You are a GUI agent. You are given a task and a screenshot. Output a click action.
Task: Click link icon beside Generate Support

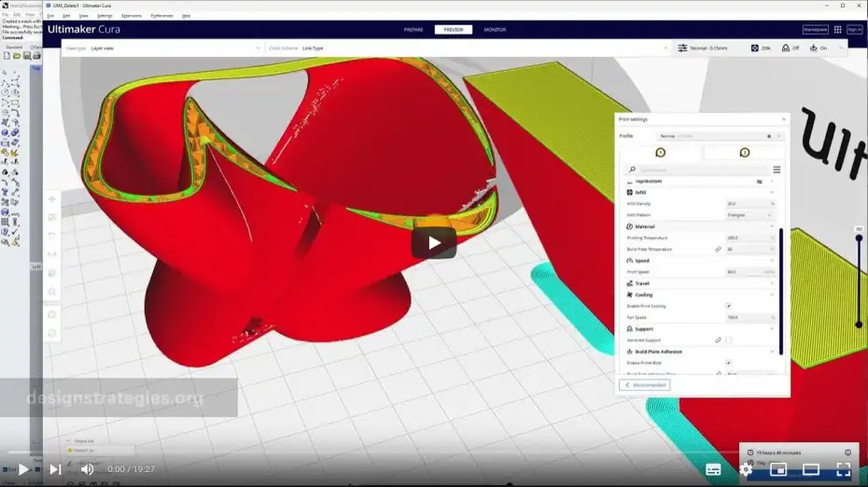[718, 341]
